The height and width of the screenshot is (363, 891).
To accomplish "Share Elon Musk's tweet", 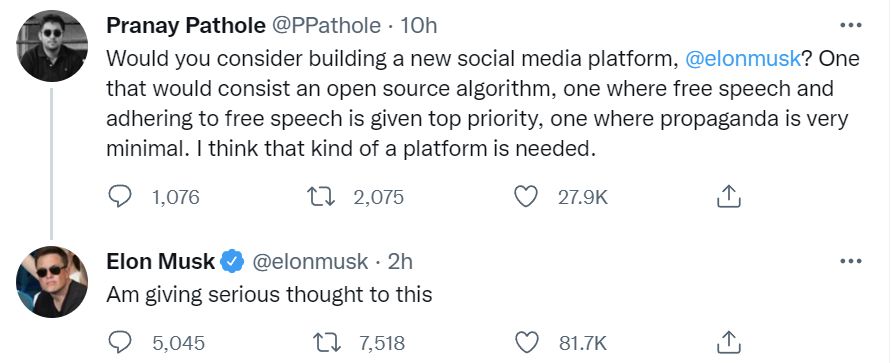I will pyautogui.click(x=728, y=342).
